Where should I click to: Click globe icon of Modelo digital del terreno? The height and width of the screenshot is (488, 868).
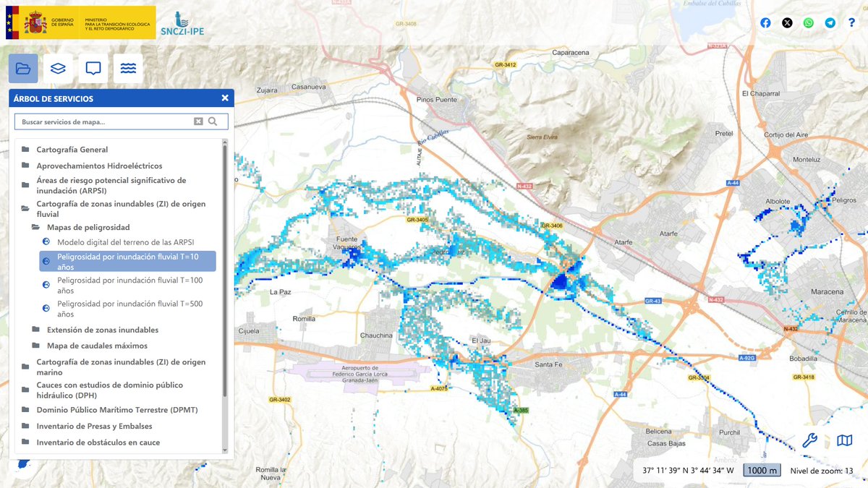[46, 241]
